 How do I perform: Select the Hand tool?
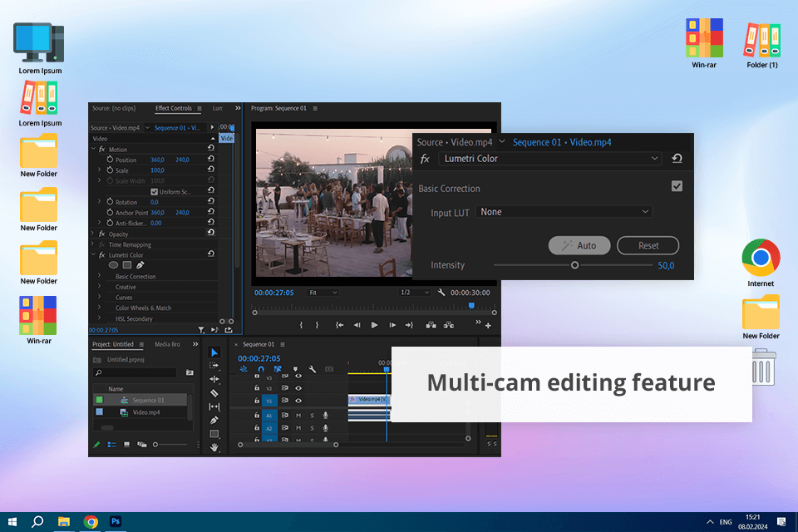(x=214, y=447)
